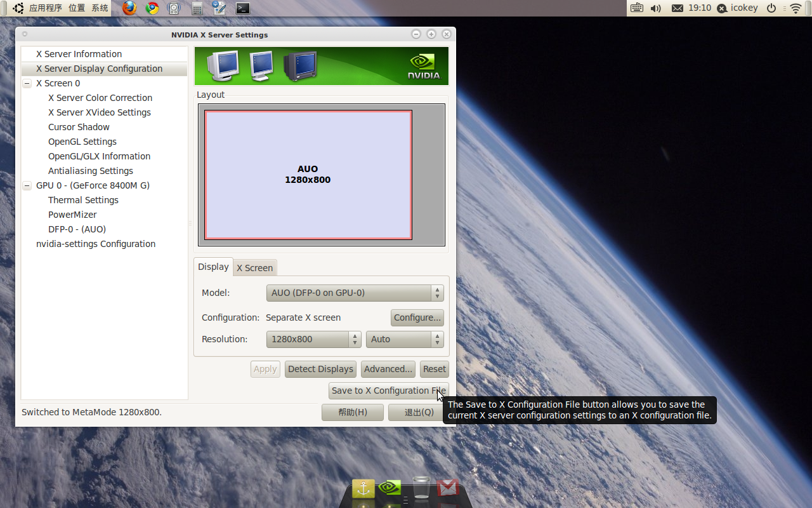Open nvidia-settings Configuration page

tap(96, 244)
